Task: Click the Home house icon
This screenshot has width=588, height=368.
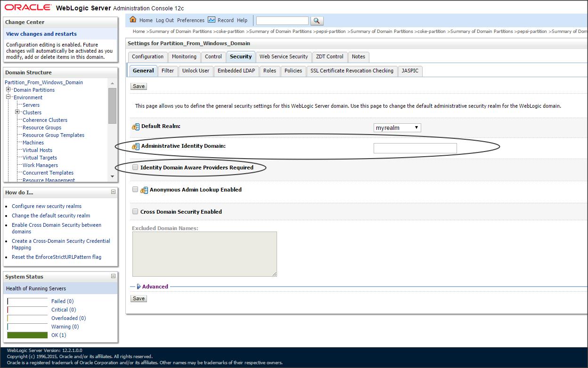Action: (x=133, y=20)
